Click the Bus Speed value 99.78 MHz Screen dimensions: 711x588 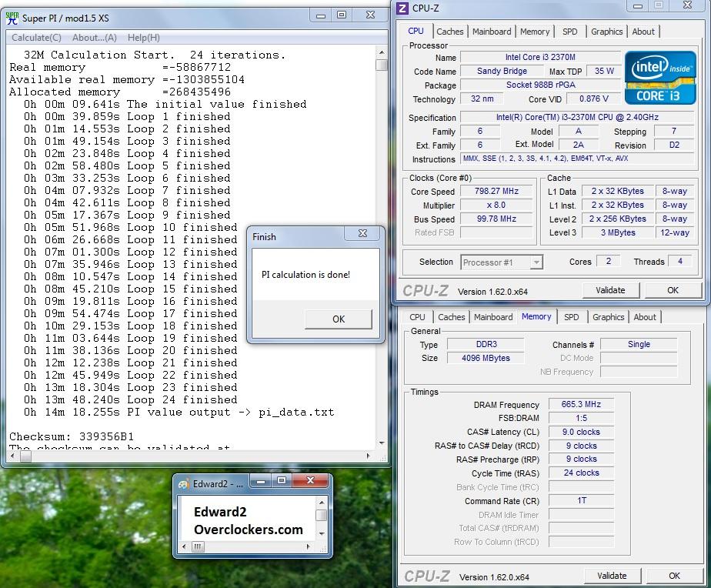pos(496,219)
